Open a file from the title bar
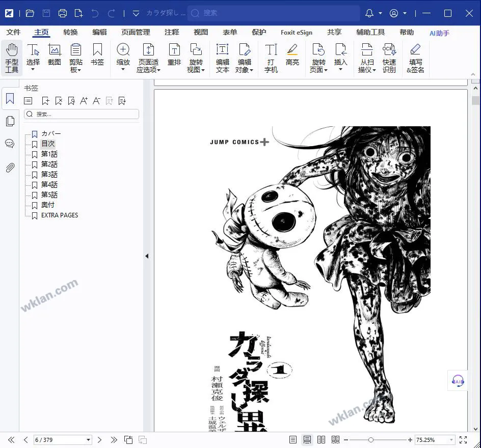This screenshot has width=481, height=448. (x=30, y=13)
